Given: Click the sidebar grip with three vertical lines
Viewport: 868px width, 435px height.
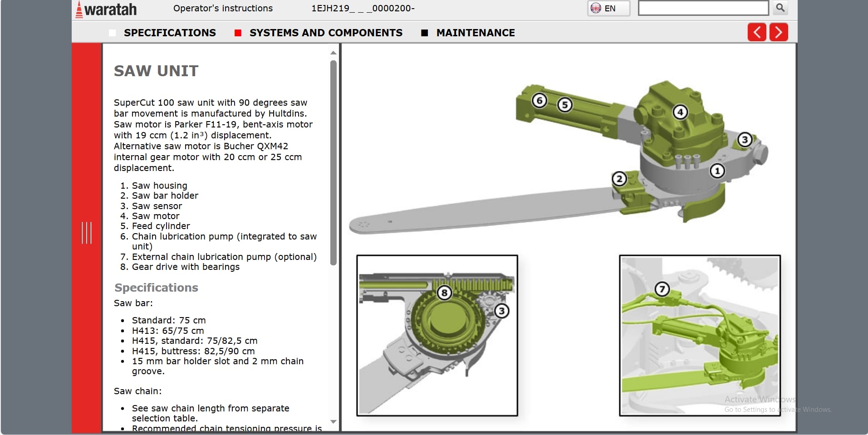Looking at the screenshot, I should tap(87, 233).
